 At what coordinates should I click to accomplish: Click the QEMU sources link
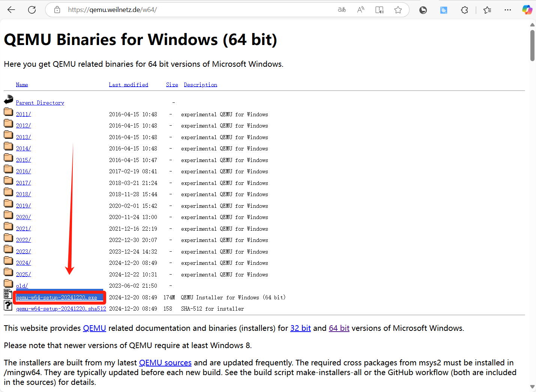(165, 363)
